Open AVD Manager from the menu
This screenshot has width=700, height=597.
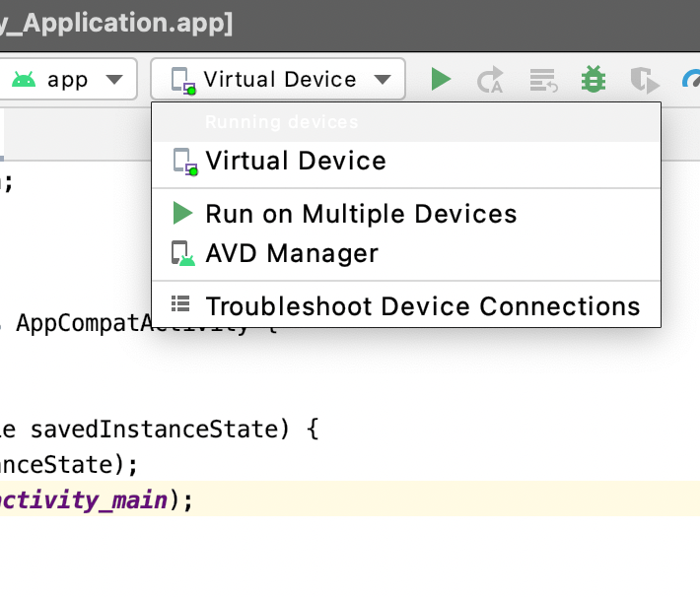[x=406, y=253]
